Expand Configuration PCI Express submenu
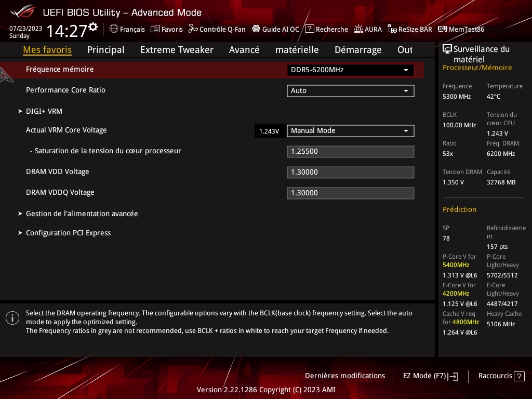This screenshot has height=399, width=532. (x=68, y=233)
